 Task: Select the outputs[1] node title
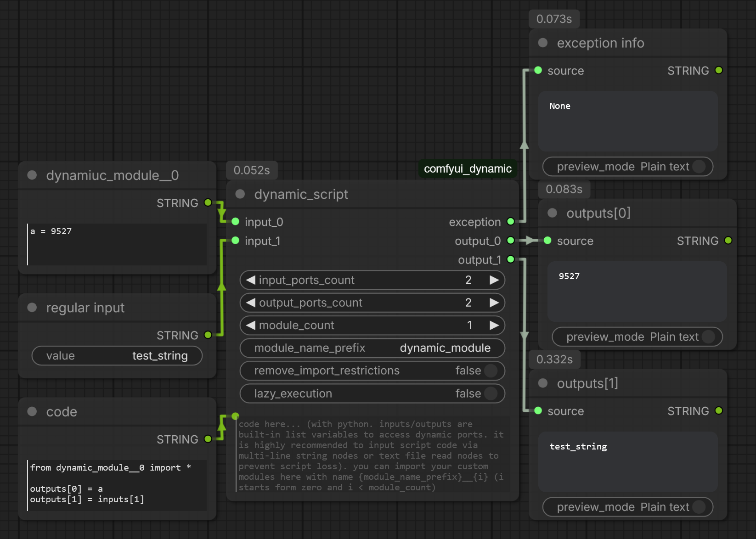(587, 383)
